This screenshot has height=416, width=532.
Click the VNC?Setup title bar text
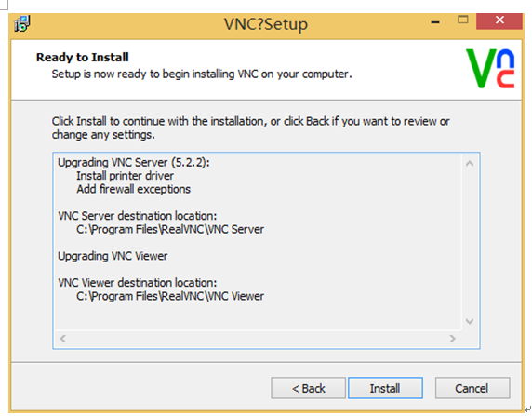click(266, 24)
